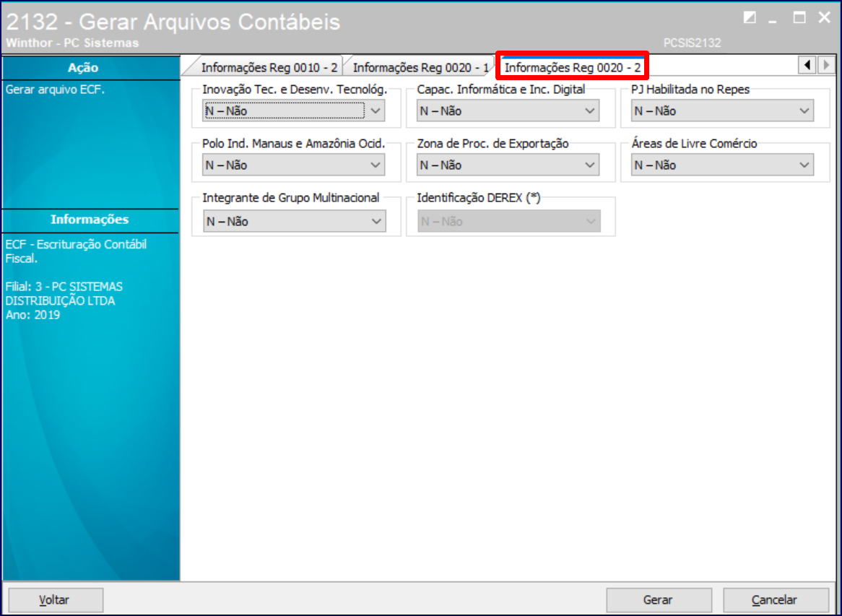Click the 'Ano: 2019' text

point(32,316)
